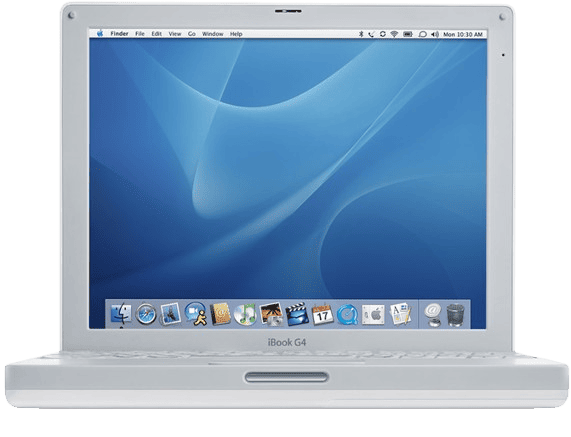Image resolution: width=571 pixels, height=437 pixels.
Task: Click the Bluetooth status icon
Action: coord(361,34)
